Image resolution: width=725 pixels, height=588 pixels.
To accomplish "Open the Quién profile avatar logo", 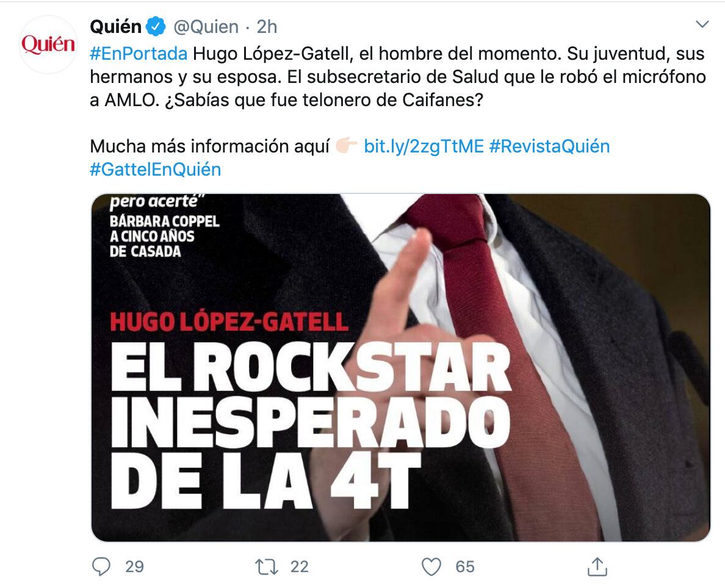I will (48, 45).
